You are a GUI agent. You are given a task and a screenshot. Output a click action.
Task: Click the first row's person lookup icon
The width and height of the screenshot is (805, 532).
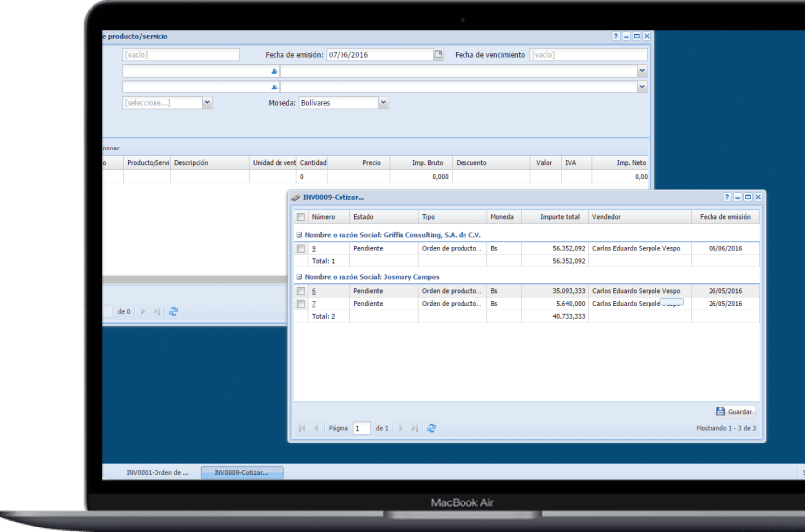tap(274, 71)
